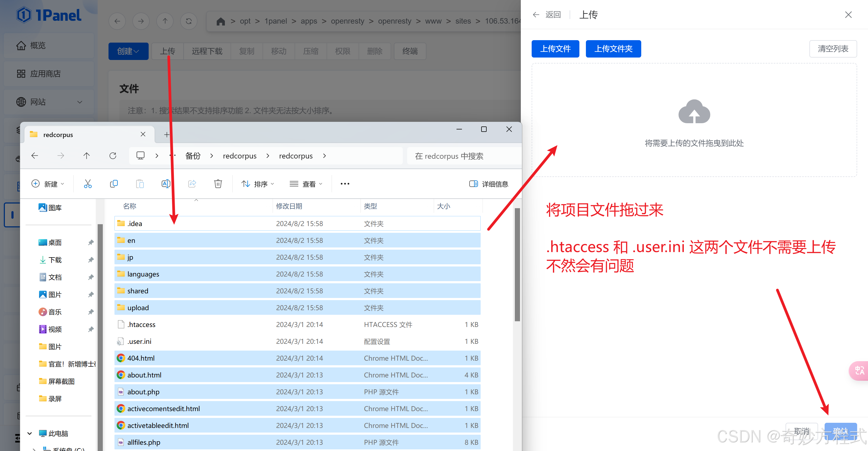Click the monitor icon in the Explorer address bar
This screenshot has height=451, width=868.
point(141,156)
